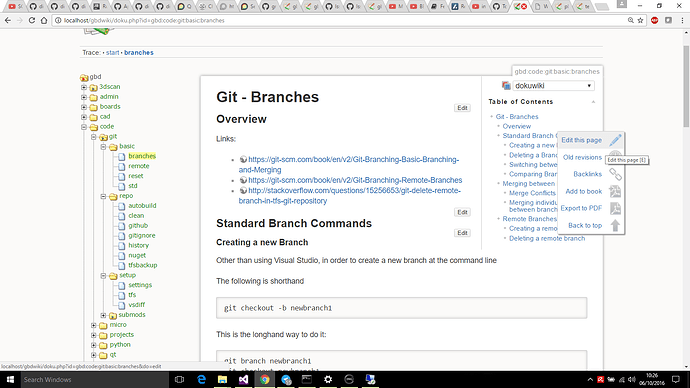This screenshot has width=690, height=388.
Task: Click the page vertical scrollbar thumb
Action: [686, 86]
